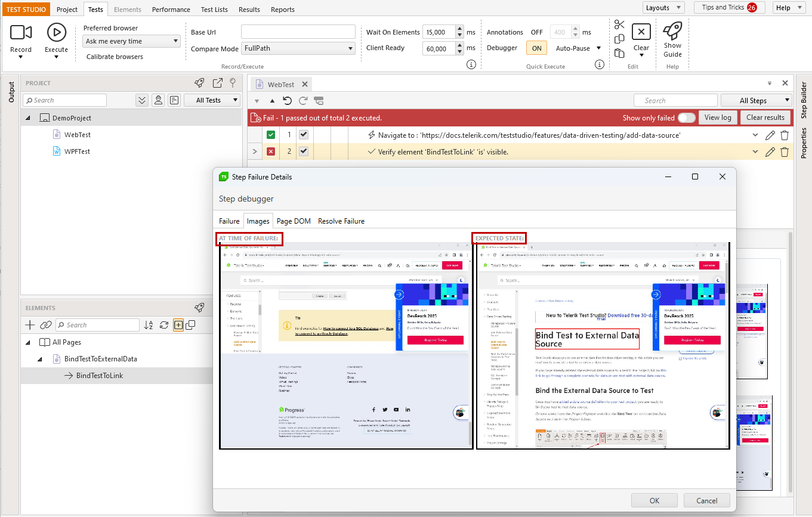The width and height of the screenshot is (812, 517).
Task: Click trash icon for Verify element step
Action: click(785, 152)
